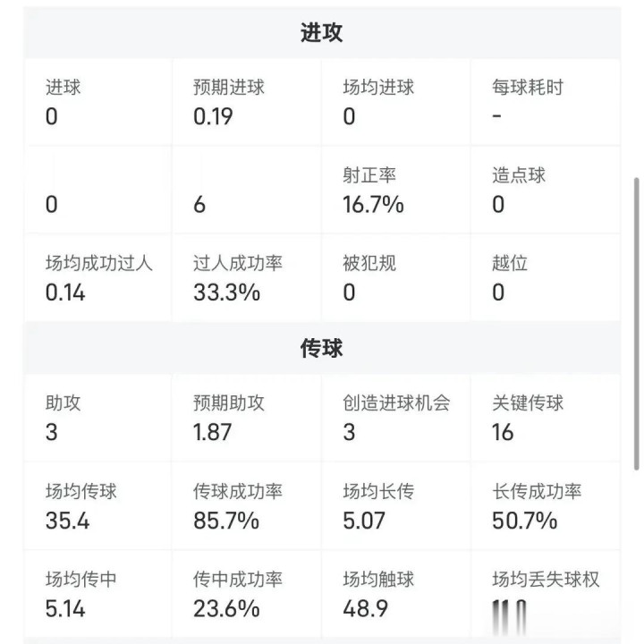Tap the 过人成功率 33.3% cell

(x=245, y=277)
